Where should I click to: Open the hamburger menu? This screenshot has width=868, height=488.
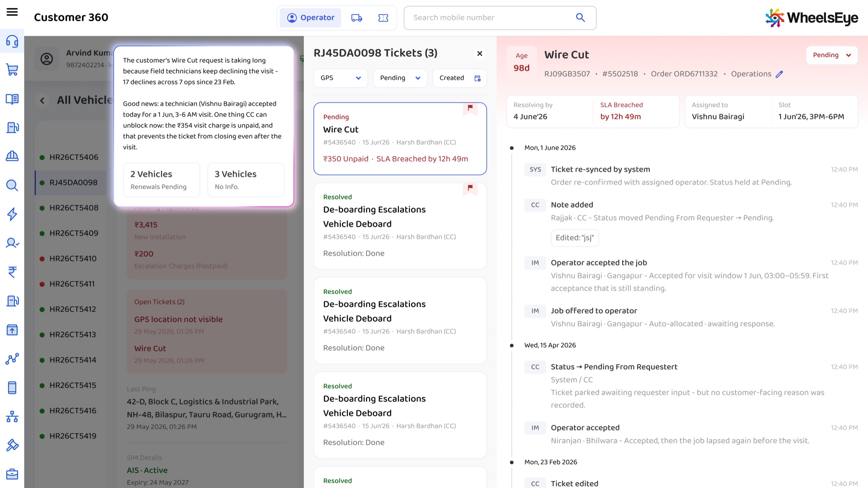(12, 12)
